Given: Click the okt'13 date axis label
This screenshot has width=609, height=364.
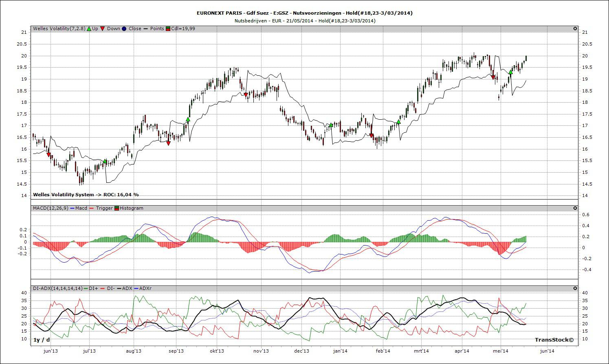Looking at the screenshot, I should point(217,351).
